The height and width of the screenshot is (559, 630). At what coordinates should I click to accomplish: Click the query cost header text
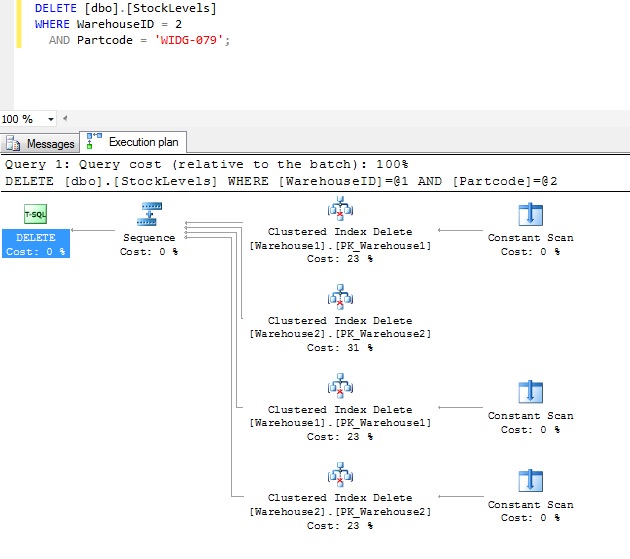pyautogui.click(x=207, y=164)
